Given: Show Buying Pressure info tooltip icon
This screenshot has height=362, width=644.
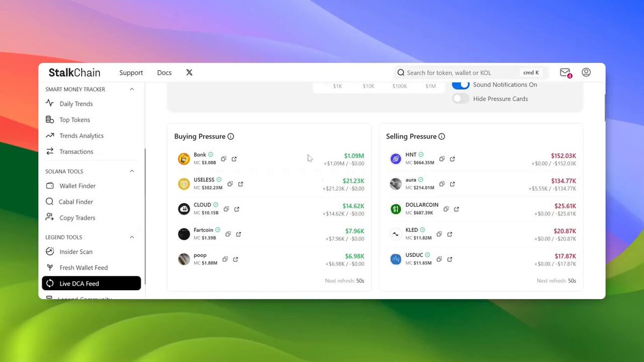Looking at the screenshot, I should (x=231, y=137).
